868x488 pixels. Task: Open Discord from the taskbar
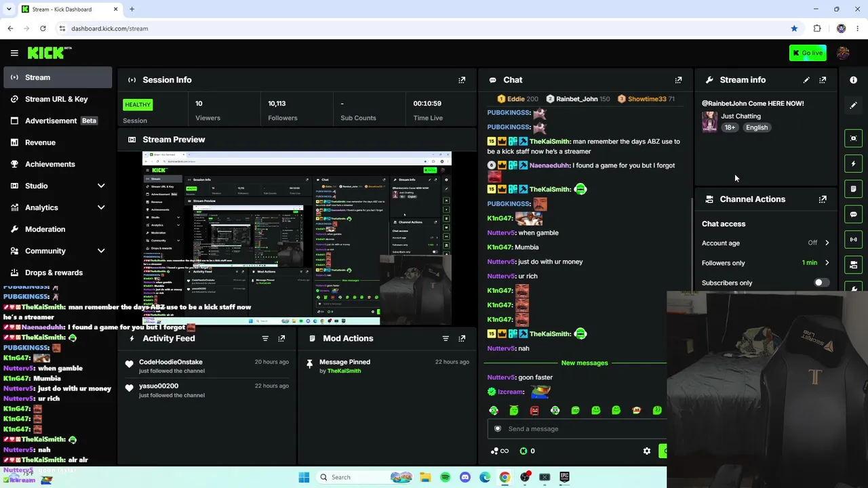465,477
